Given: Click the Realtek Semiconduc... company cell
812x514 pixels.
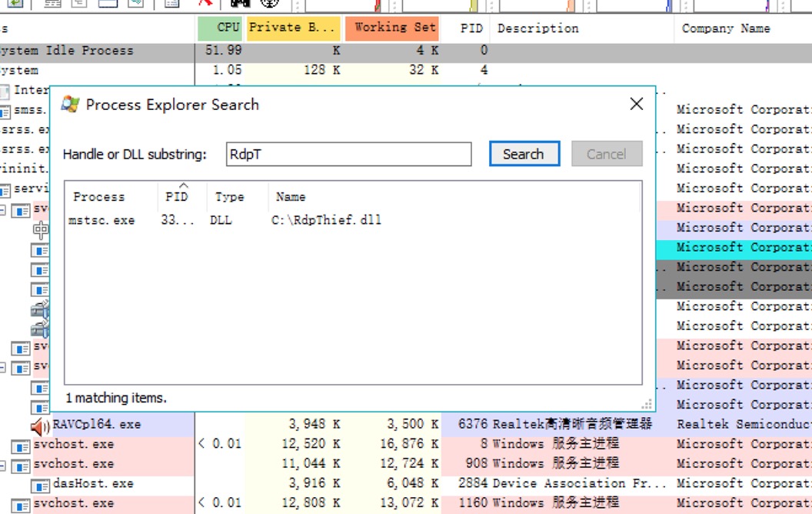Looking at the screenshot, I should click(744, 425).
